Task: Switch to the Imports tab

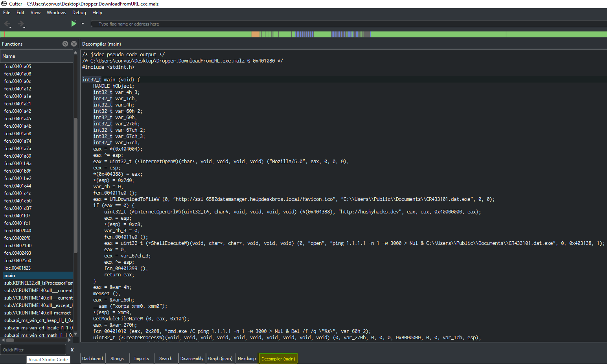Action: [x=141, y=358]
